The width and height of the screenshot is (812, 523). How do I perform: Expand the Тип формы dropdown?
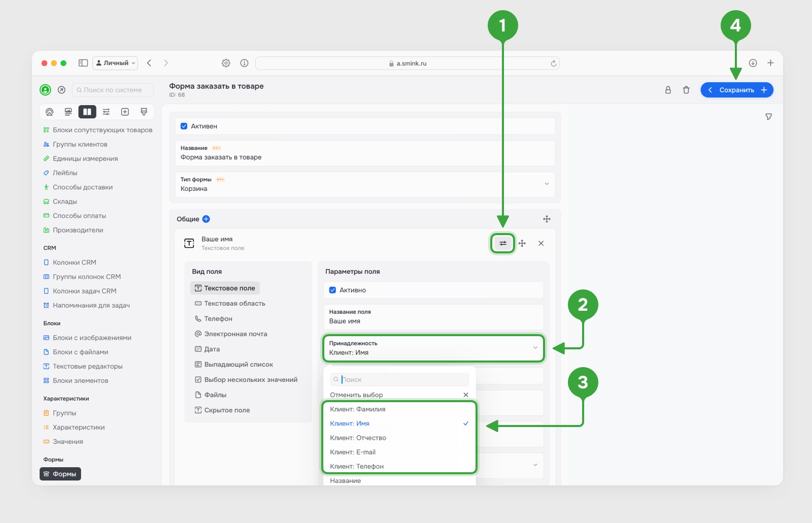[364, 184]
